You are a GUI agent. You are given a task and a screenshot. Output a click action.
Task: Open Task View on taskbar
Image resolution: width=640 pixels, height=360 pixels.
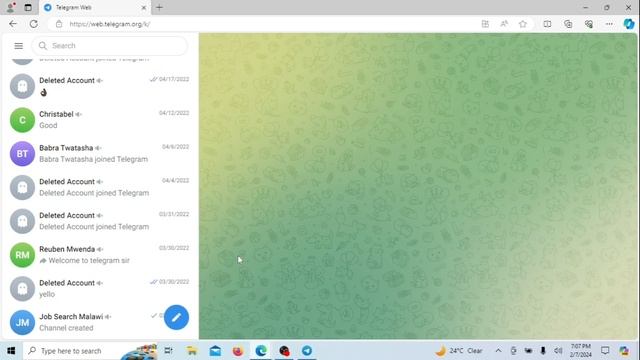[x=168, y=351]
